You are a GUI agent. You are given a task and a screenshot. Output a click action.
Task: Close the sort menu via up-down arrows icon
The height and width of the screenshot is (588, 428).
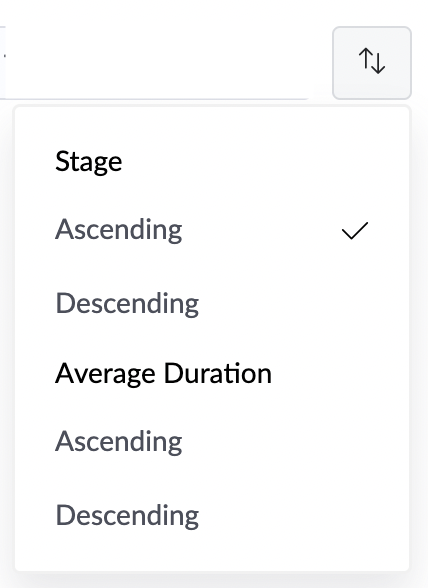(x=372, y=63)
